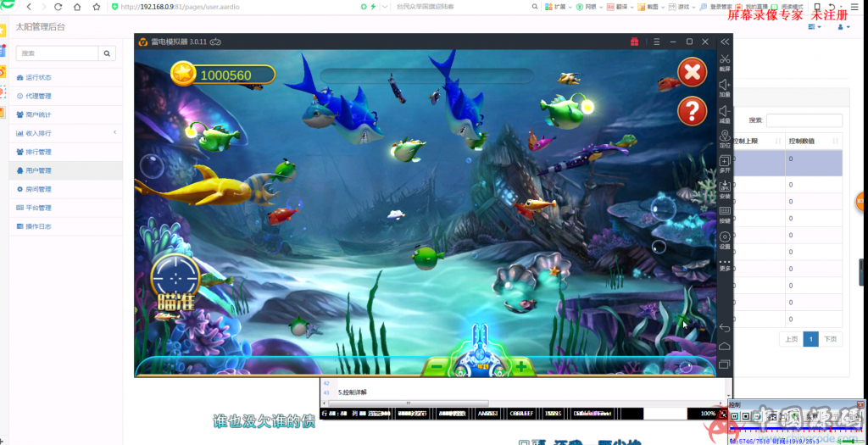Open 操作日志 in the admin sidebar
The height and width of the screenshot is (445, 868).
(65, 226)
